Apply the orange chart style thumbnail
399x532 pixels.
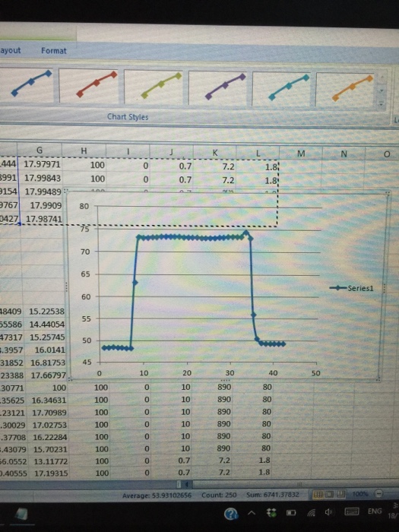345,90
